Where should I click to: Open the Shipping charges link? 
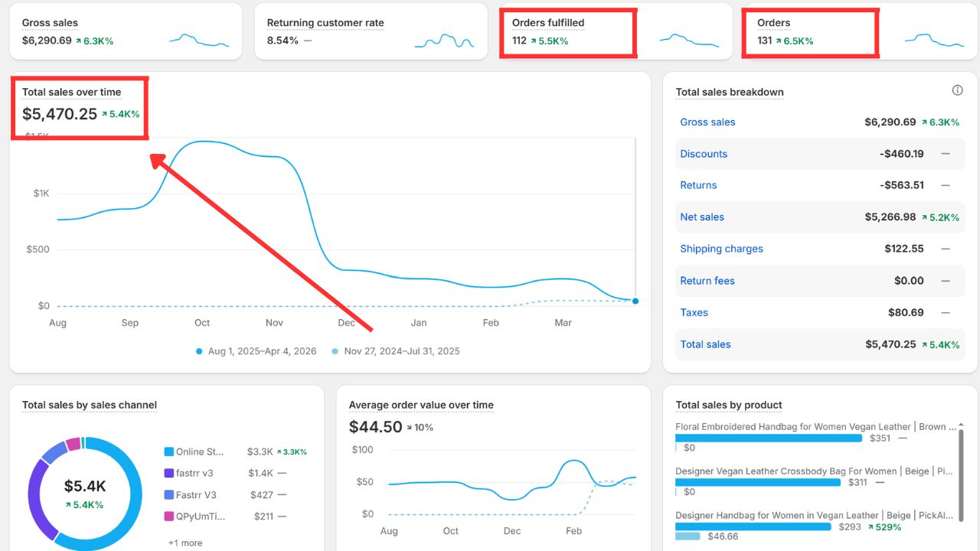pos(721,249)
